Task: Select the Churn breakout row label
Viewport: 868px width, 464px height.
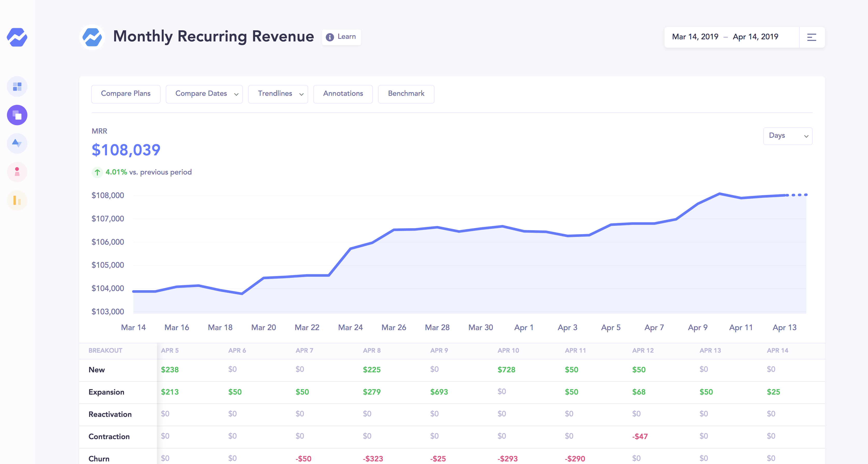Action: point(99,458)
